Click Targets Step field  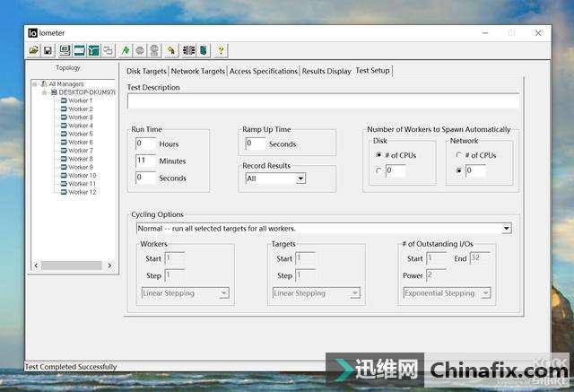click(x=306, y=275)
